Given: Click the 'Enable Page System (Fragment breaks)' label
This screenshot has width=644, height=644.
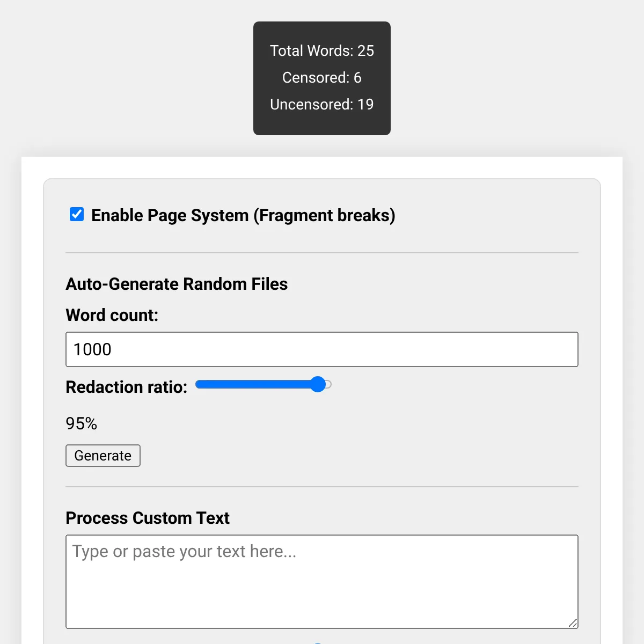Looking at the screenshot, I should click(x=243, y=215).
